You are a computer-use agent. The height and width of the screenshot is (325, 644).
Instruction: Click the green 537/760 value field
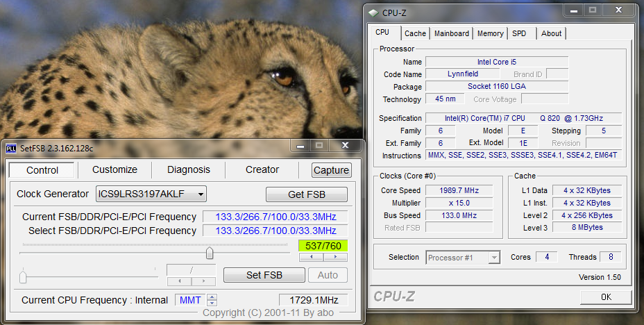coord(323,245)
